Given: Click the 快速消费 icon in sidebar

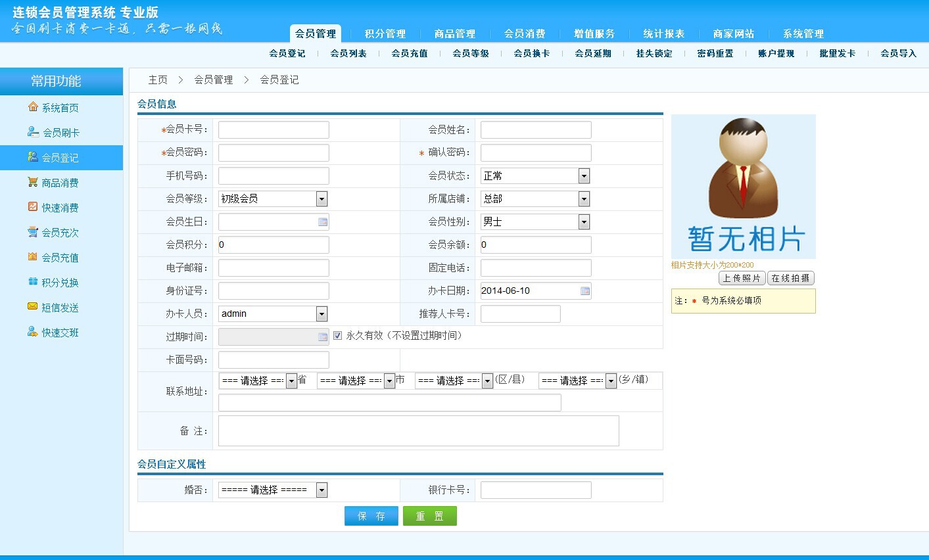Looking at the screenshot, I should coord(33,207).
